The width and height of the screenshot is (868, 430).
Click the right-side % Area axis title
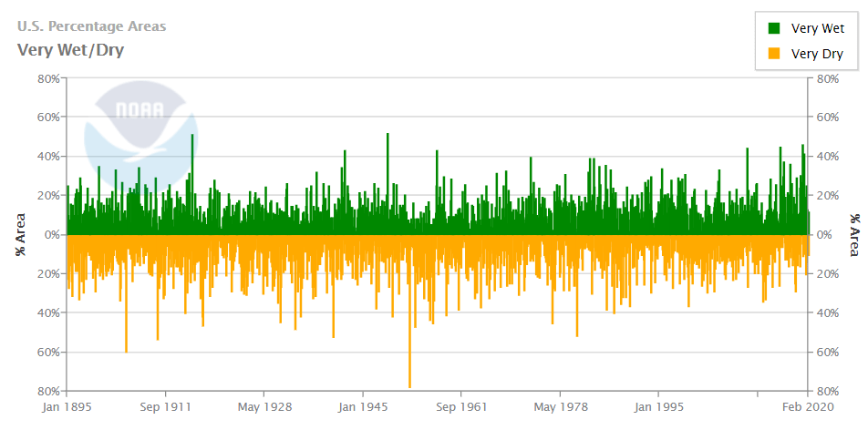coord(854,234)
